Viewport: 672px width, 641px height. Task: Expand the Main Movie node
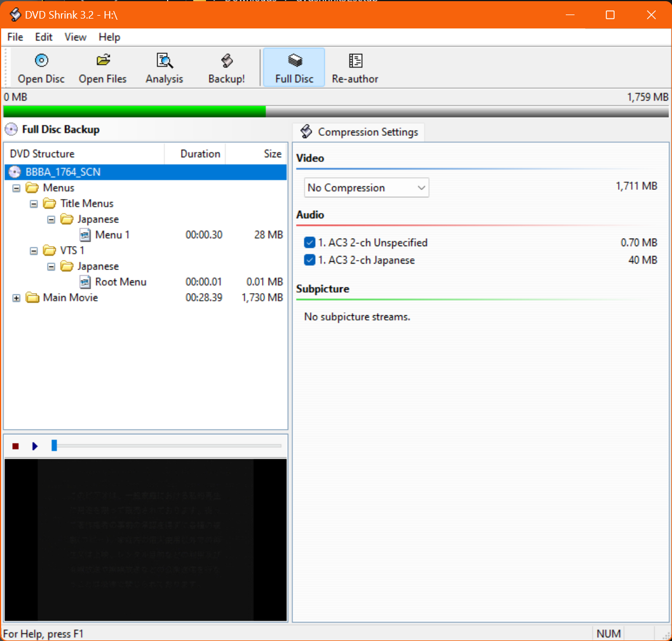tap(16, 298)
